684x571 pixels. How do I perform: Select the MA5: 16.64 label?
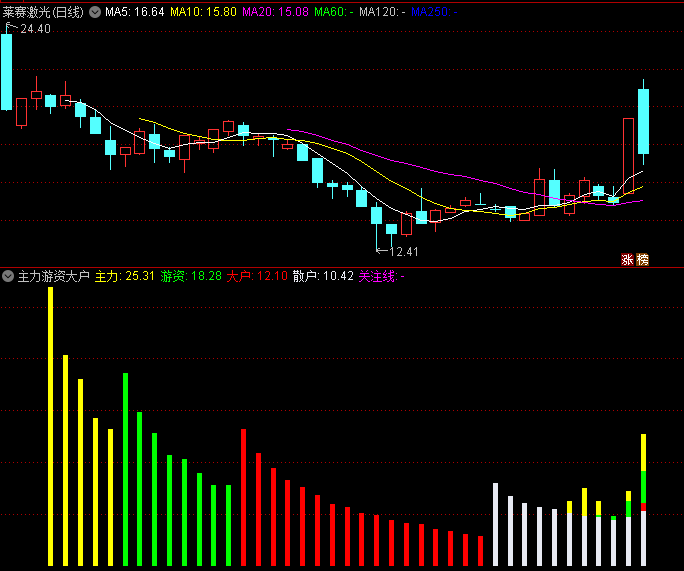pyautogui.click(x=135, y=12)
